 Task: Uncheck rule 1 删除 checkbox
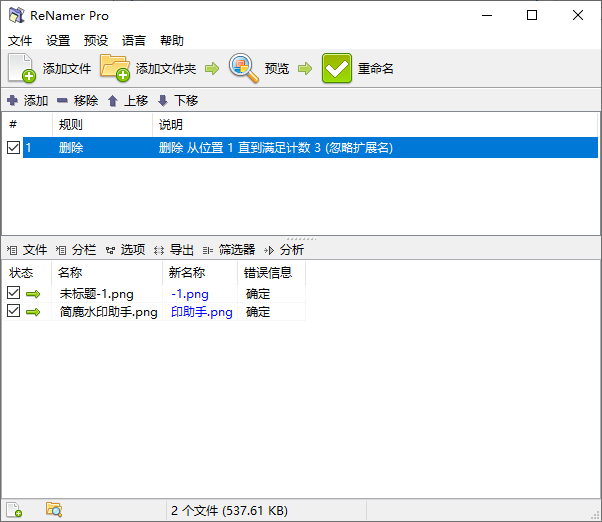13,147
